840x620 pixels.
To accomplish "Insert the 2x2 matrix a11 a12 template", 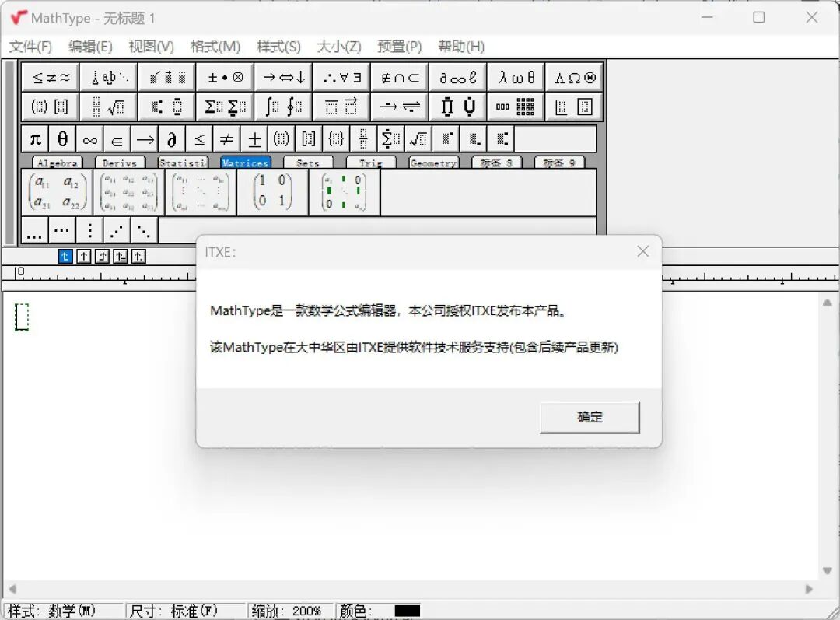I will [57, 192].
